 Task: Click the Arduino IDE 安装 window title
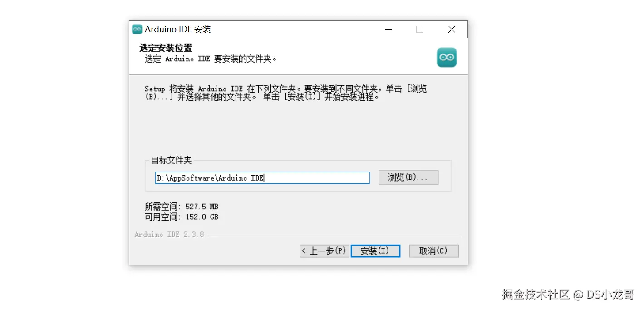(178, 30)
